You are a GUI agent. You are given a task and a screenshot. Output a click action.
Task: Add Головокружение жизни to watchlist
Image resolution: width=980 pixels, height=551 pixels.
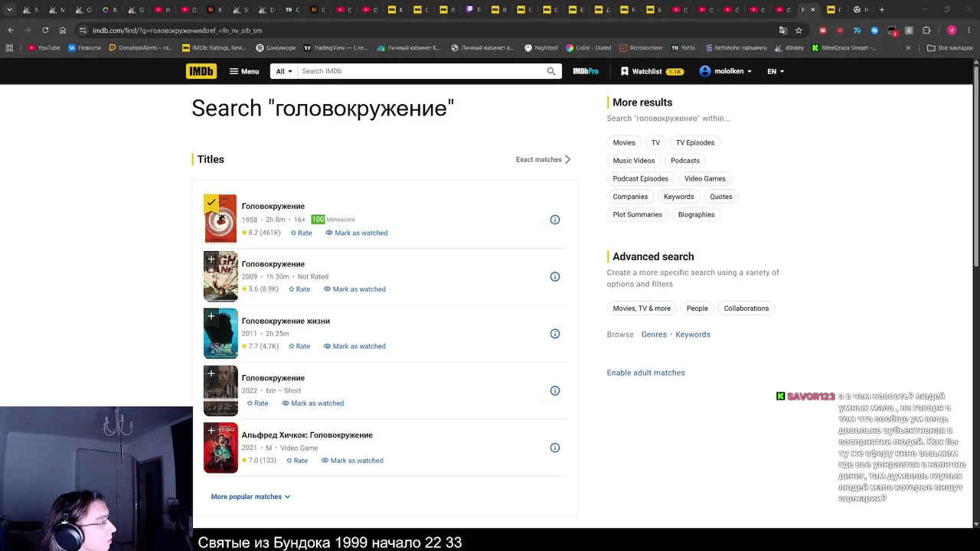pyautogui.click(x=211, y=317)
